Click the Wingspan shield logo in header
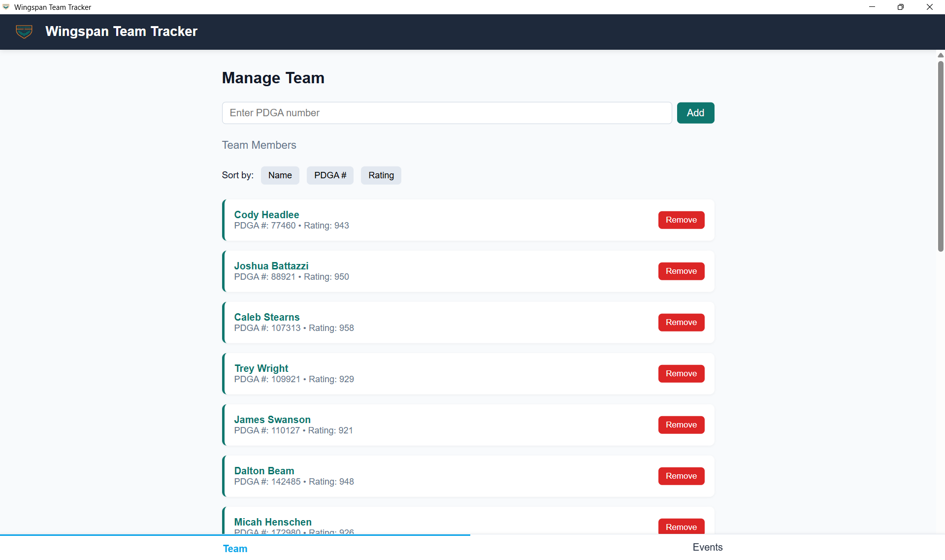945x560 pixels. click(x=24, y=32)
